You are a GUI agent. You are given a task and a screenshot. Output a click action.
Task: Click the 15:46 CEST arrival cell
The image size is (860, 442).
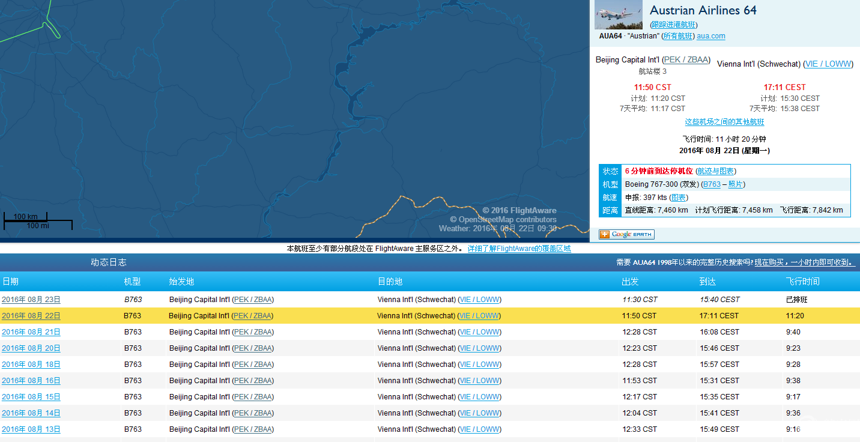[x=719, y=348]
